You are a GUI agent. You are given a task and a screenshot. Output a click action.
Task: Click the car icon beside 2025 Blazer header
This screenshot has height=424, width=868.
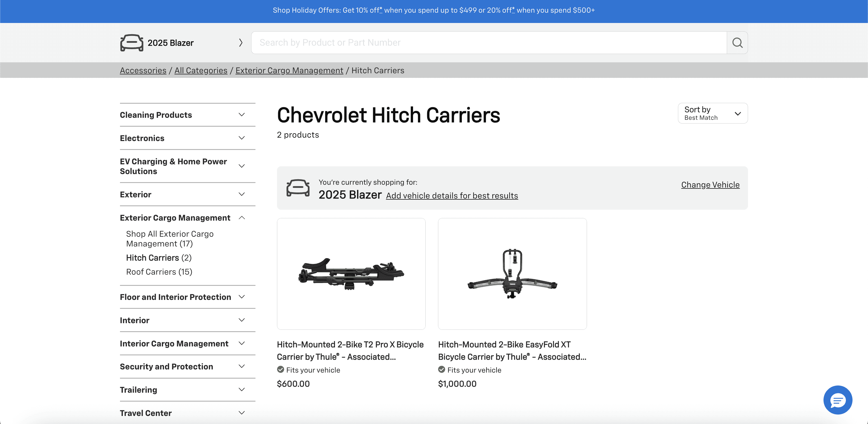[132, 43]
